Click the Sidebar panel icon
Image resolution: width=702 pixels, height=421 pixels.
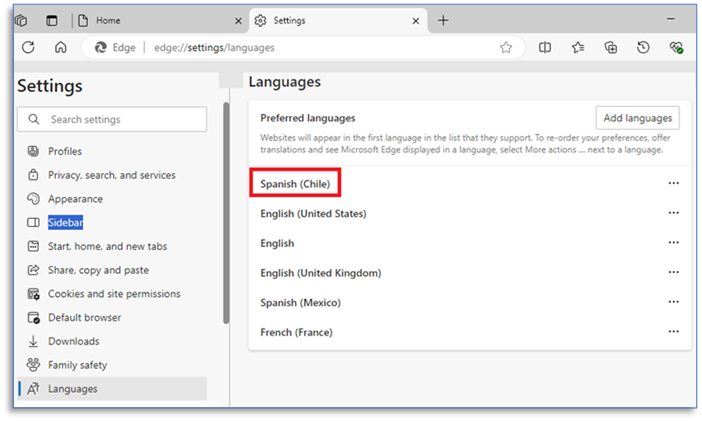[x=34, y=223]
